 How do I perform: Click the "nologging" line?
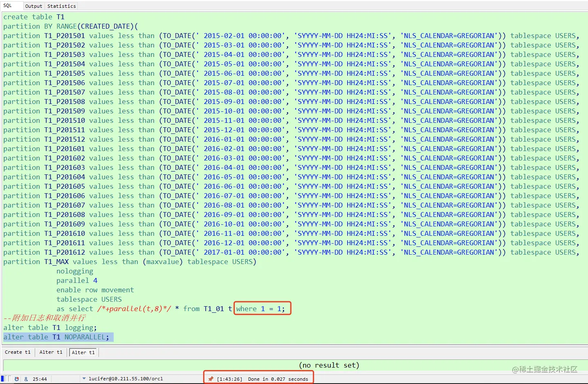click(x=75, y=271)
